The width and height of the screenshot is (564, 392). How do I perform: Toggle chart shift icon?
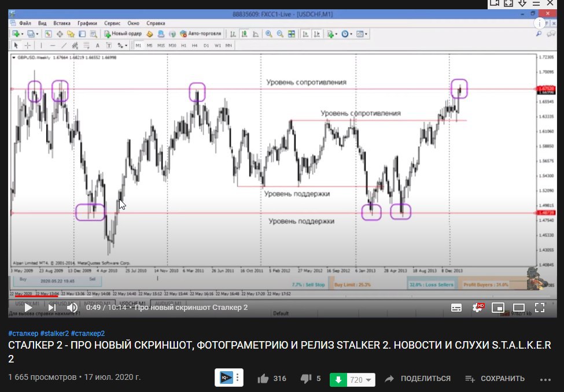tap(317, 34)
